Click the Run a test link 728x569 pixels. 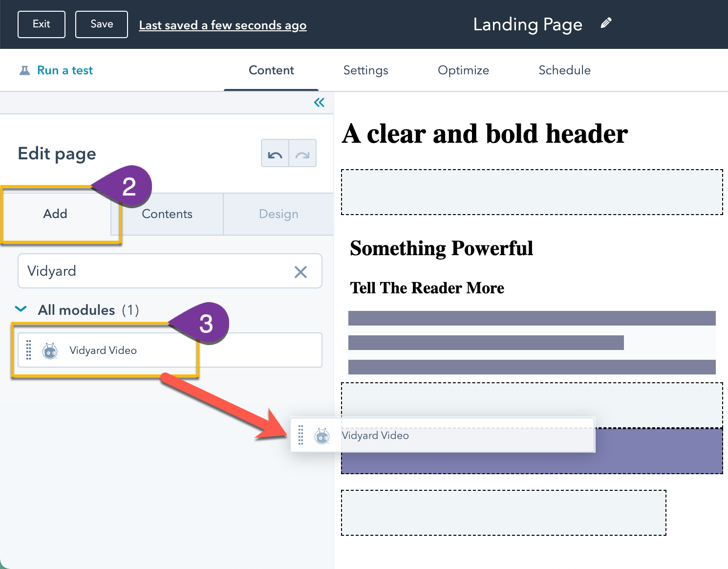point(65,70)
